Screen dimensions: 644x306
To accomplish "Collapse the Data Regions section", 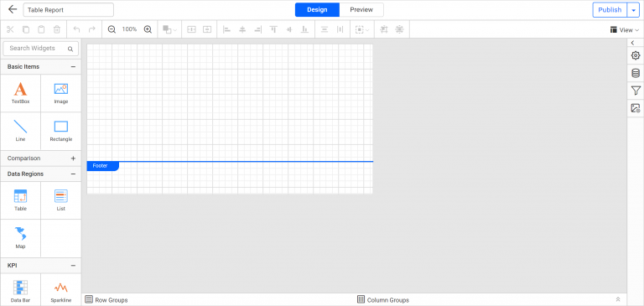I will (73, 174).
